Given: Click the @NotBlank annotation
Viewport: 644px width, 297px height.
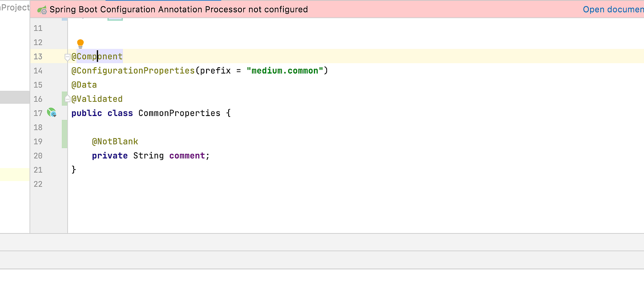Looking at the screenshot, I should (x=115, y=141).
